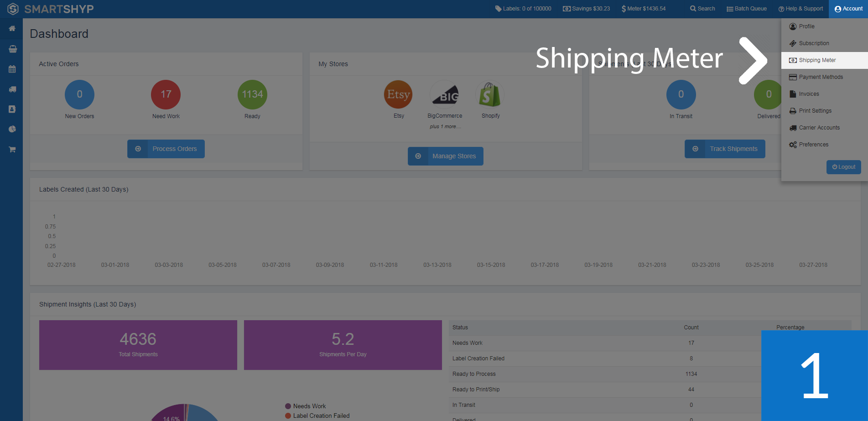The image size is (868, 421).
Task: Open Preferences in account menu
Action: pyautogui.click(x=824, y=145)
